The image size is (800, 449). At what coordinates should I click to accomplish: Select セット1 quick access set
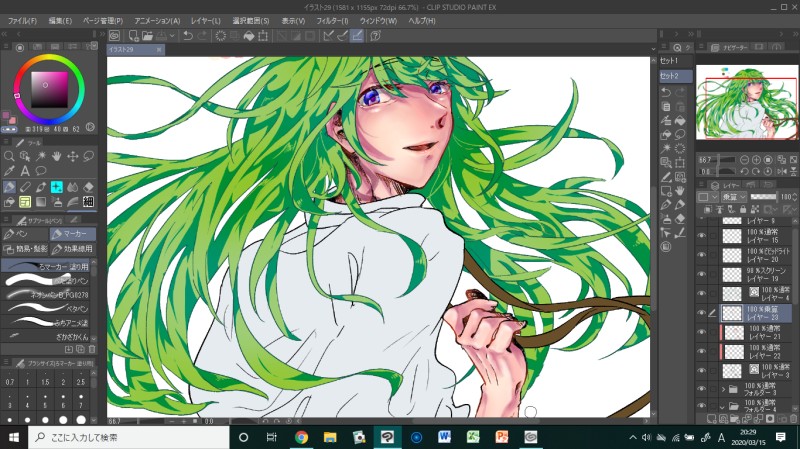pyautogui.click(x=676, y=61)
